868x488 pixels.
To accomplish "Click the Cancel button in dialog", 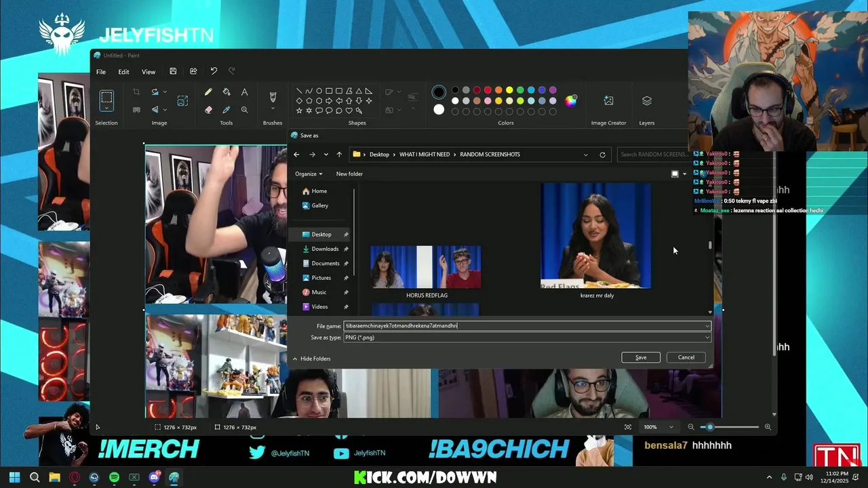I will tap(686, 357).
